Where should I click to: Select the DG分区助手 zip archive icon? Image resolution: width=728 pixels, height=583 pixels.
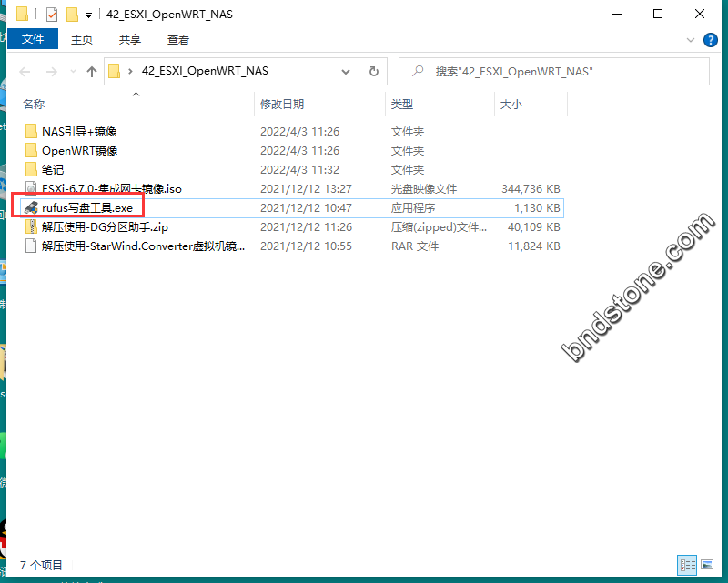click(31, 226)
